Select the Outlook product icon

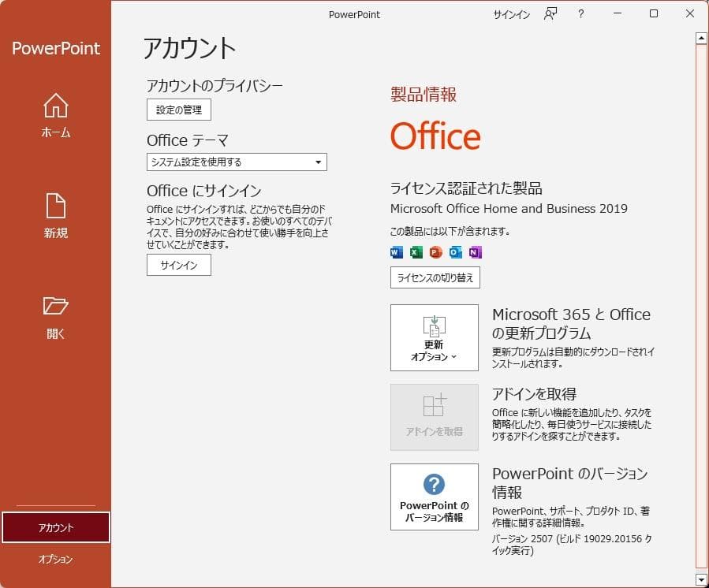[x=456, y=252]
